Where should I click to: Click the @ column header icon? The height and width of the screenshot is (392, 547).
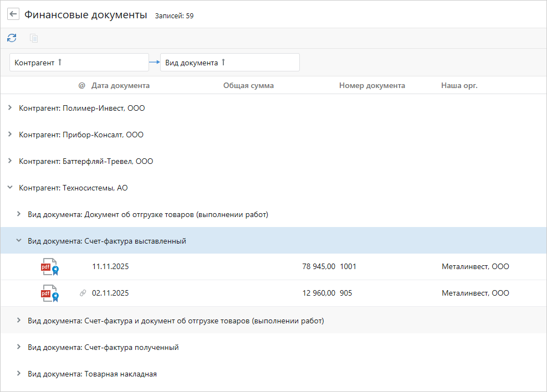tap(82, 86)
